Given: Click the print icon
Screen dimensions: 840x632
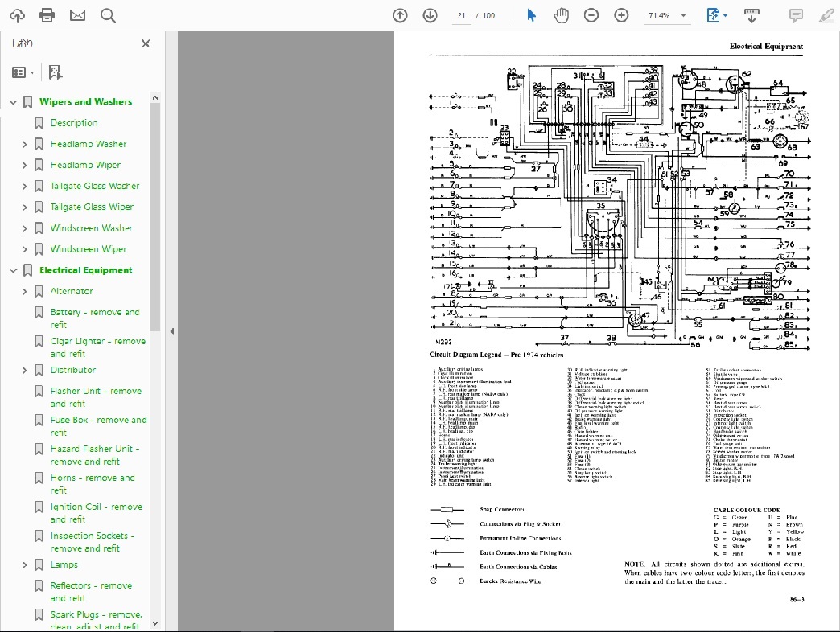Looking at the screenshot, I should [47, 15].
